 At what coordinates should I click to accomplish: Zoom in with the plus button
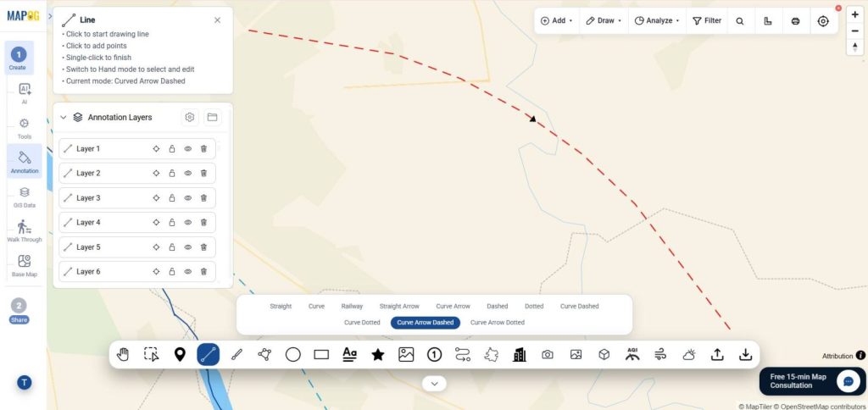click(x=854, y=15)
